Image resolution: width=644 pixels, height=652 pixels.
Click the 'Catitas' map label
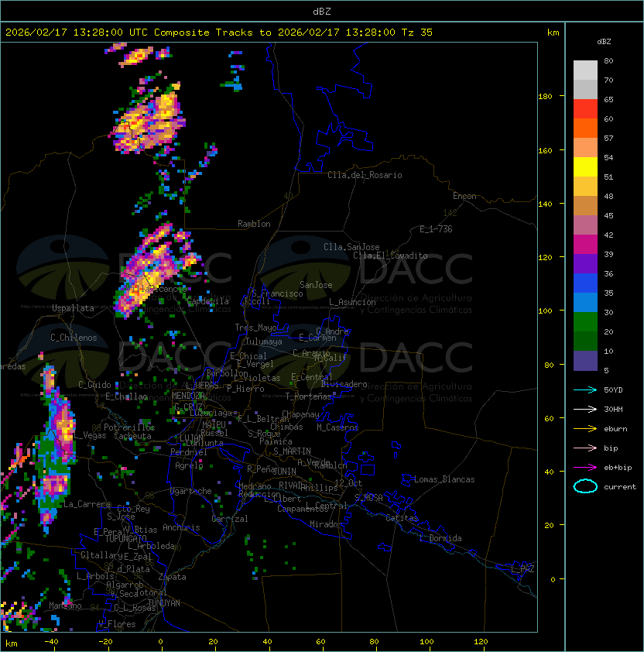(x=402, y=518)
